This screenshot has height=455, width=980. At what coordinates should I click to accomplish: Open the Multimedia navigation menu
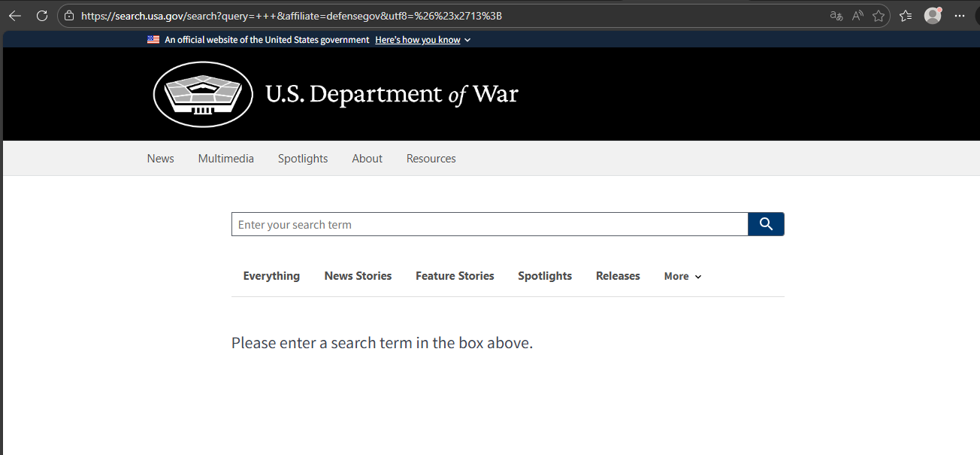point(226,159)
